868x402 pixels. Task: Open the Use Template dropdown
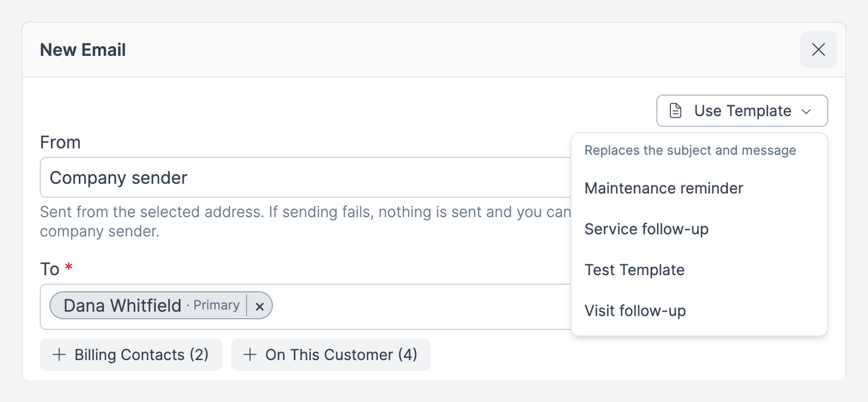point(742,111)
